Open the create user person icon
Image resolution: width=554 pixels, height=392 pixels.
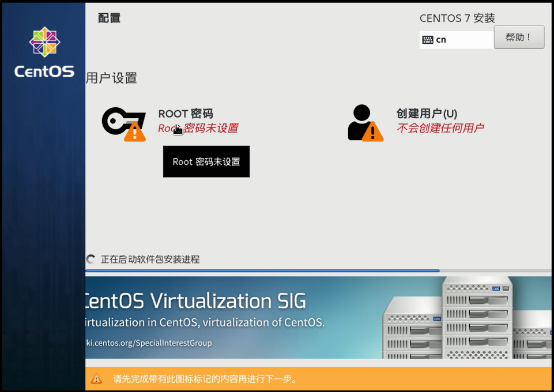point(365,123)
